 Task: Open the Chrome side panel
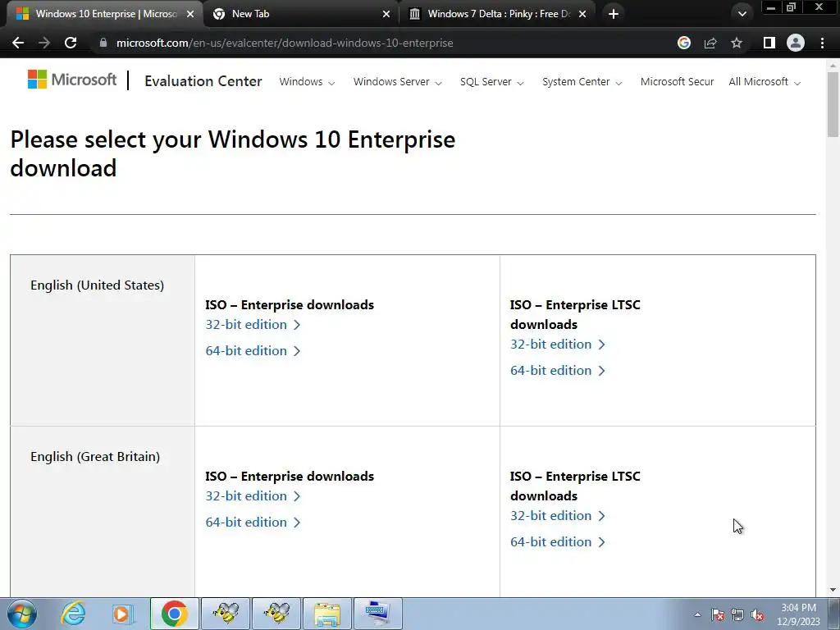(769, 43)
